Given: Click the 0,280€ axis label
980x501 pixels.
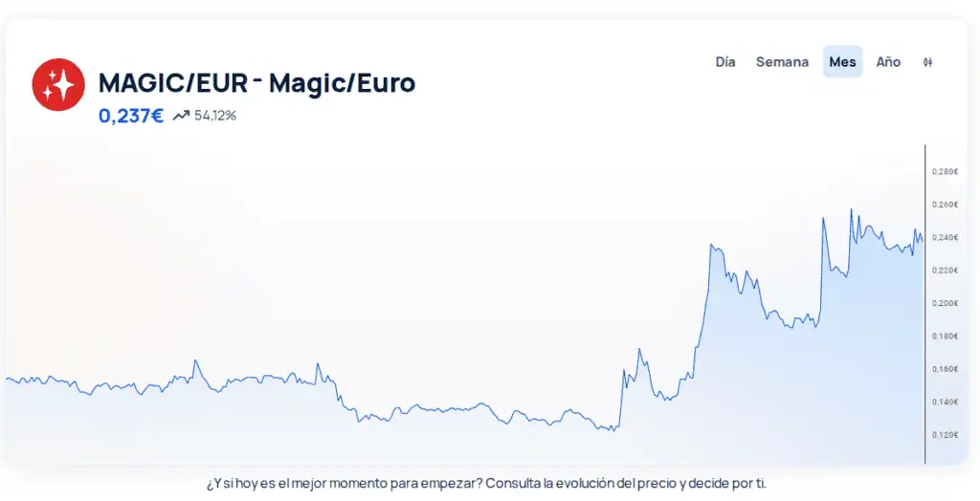Looking at the screenshot, I should (945, 172).
